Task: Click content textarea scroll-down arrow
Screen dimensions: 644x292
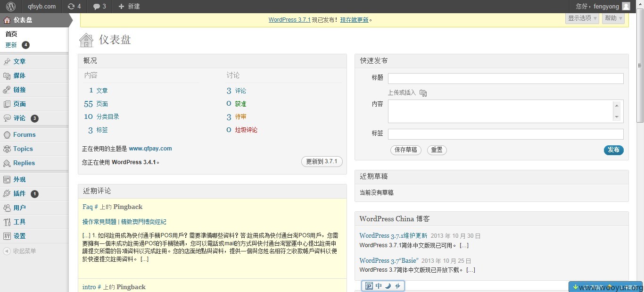Action: point(617,117)
